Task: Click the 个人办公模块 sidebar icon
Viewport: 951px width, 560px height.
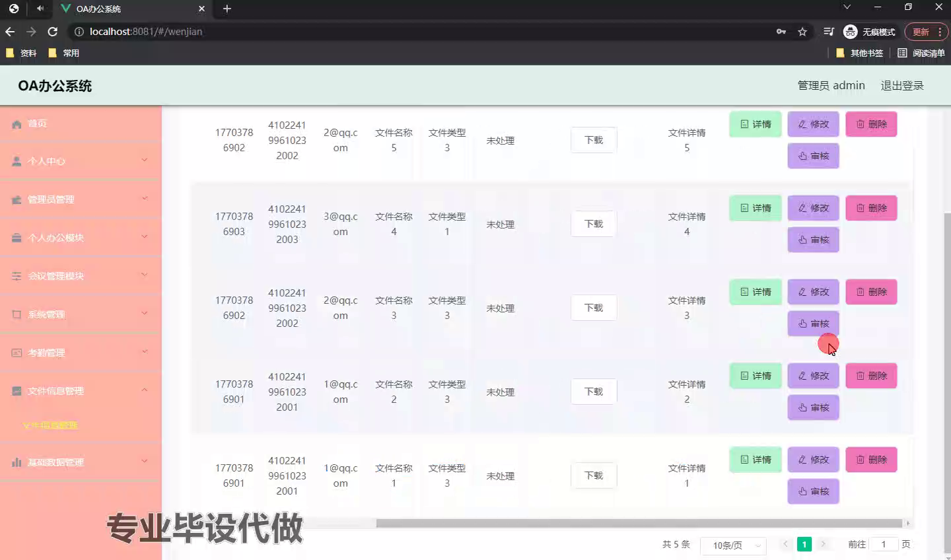Action: click(17, 238)
